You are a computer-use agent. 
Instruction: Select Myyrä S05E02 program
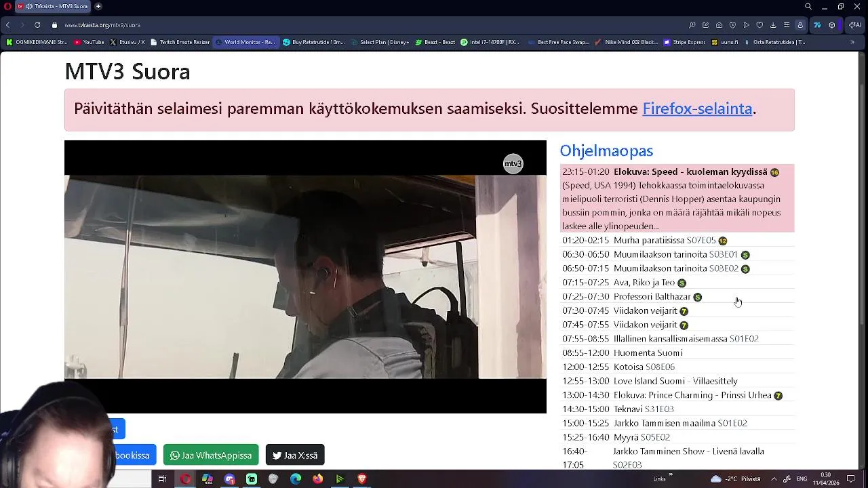[677, 437]
